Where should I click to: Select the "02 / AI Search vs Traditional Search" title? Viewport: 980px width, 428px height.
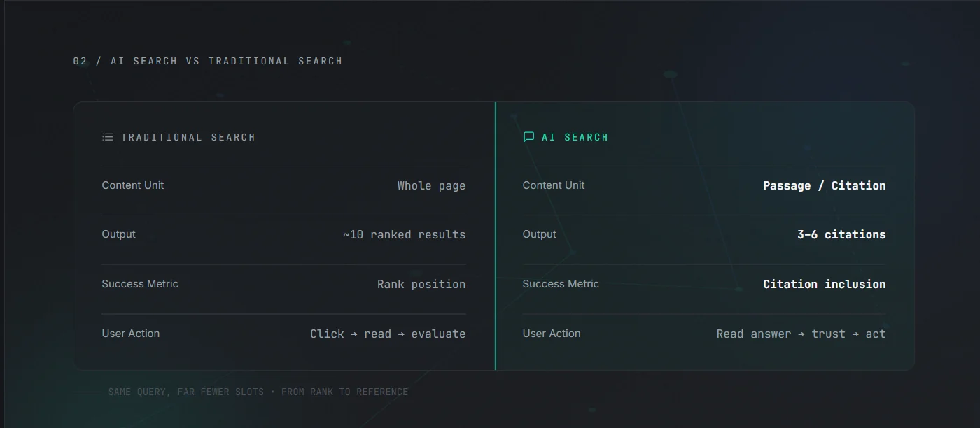(x=208, y=61)
